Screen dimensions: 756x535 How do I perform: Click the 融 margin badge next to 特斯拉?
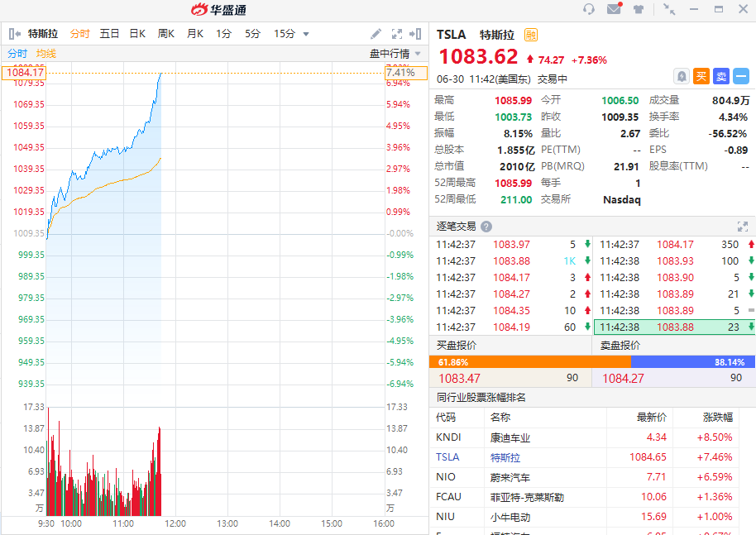(531, 35)
